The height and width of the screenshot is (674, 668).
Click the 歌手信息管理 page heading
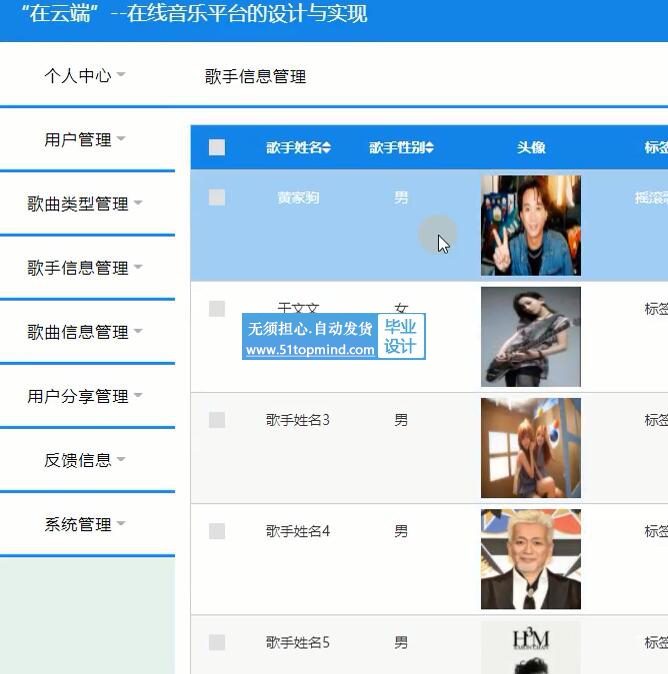click(x=255, y=77)
